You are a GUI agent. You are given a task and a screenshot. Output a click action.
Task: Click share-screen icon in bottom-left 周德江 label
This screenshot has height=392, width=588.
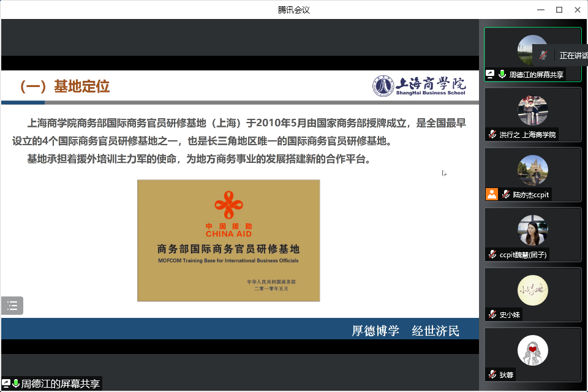click(x=6, y=383)
